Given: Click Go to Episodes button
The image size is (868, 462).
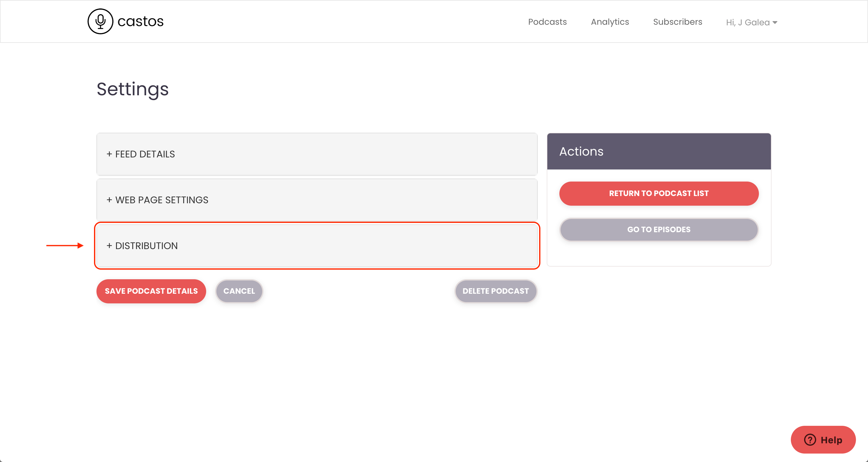Looking at the screenshot, I should point(659,230).
